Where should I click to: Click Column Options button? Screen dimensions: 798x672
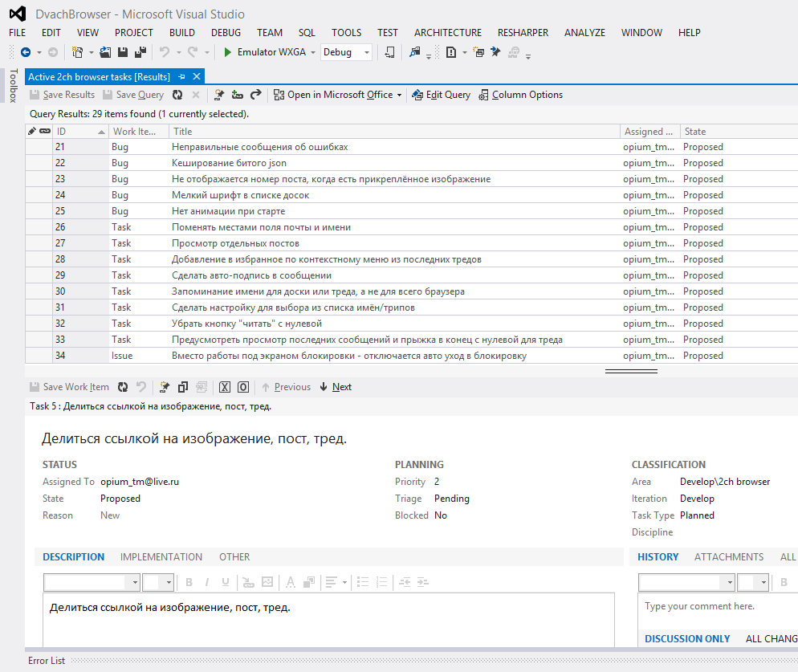pos(521,95)
